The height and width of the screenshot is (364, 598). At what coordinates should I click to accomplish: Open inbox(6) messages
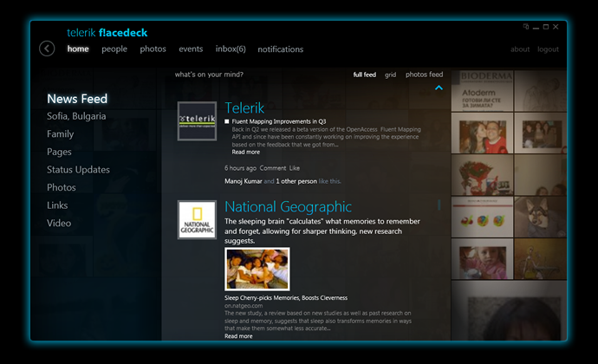pyautogui.click(x=231, y=49)
